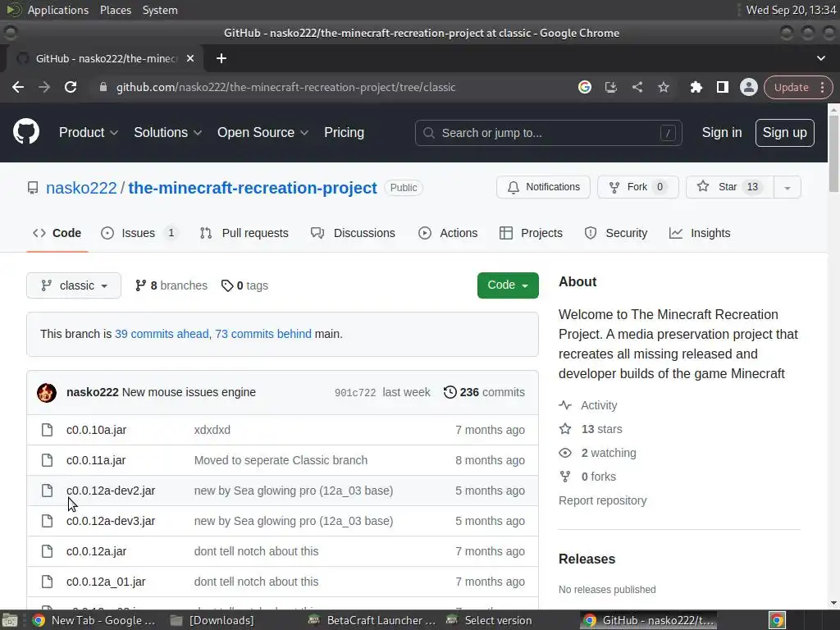
Task: Click the install app icon in the address bar
Action: 610,87
